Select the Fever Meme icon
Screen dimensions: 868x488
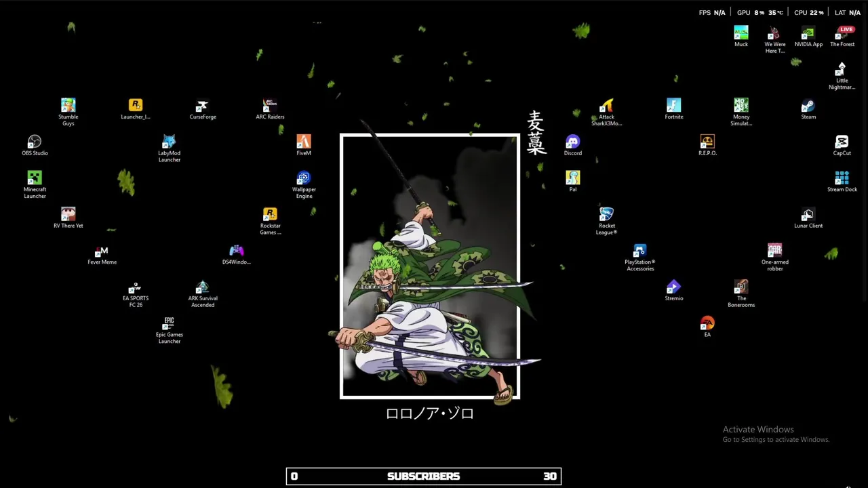tap(102, 254)
